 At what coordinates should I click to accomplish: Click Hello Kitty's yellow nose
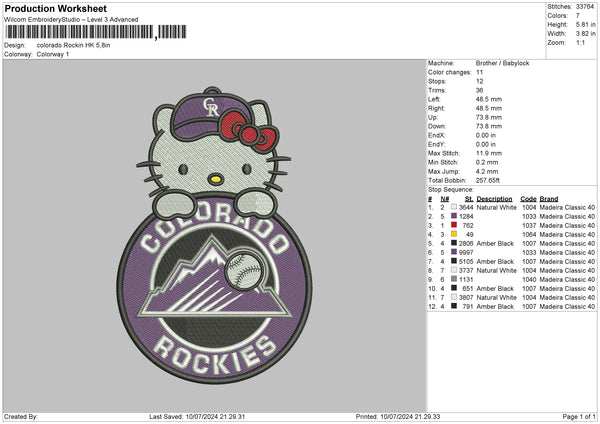(215, 179)
